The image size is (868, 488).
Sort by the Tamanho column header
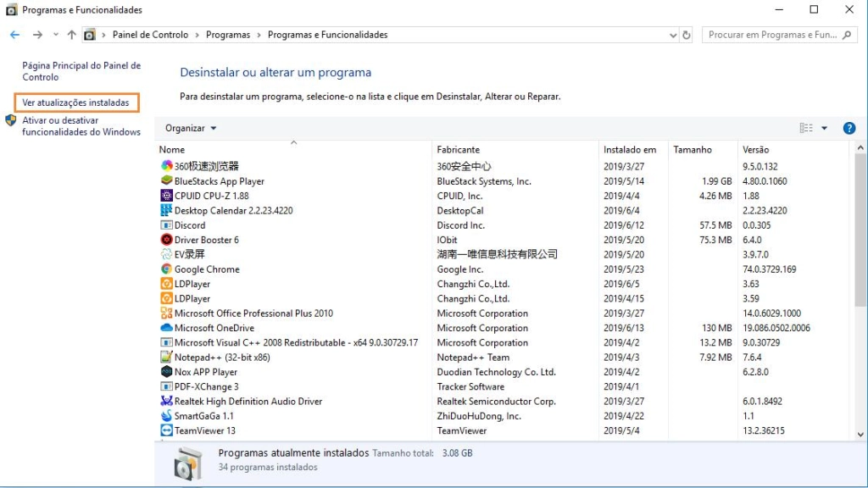pyautogui.click(x=703, y=149)
